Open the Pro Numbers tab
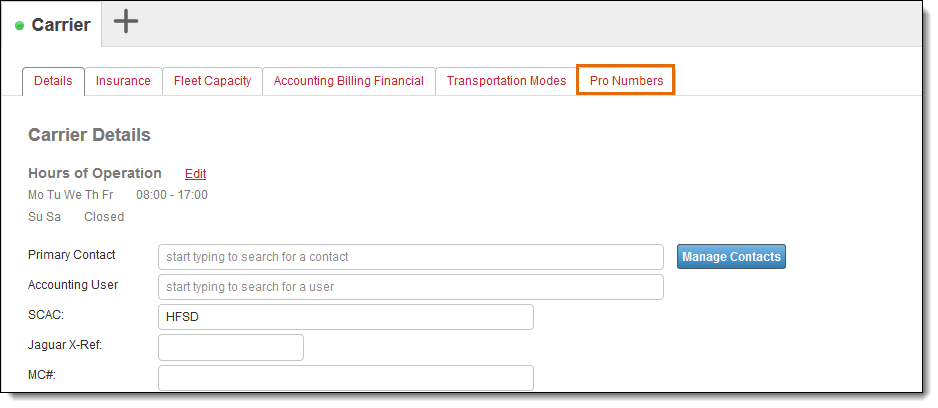 point(626,81)
